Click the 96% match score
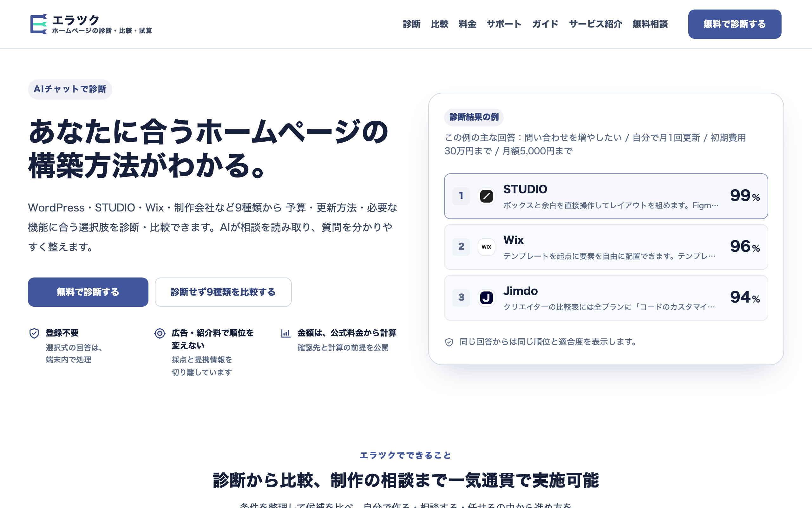Image resolution: width=812 pixels, height=508 pixels. click(745, 246)
